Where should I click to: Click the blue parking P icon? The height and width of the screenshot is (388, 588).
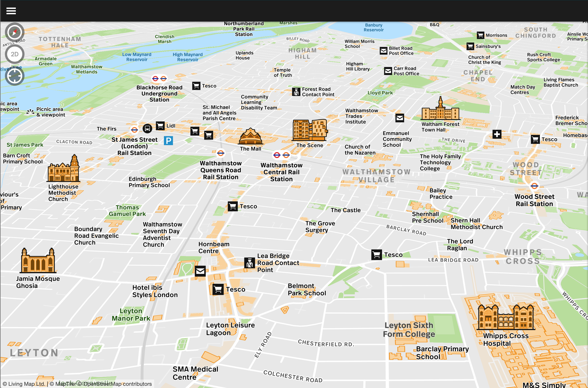tap(168, 140)
